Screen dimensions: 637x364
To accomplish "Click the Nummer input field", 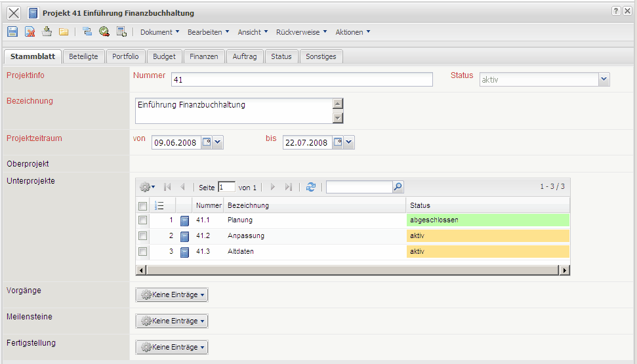I will point(302,79).
